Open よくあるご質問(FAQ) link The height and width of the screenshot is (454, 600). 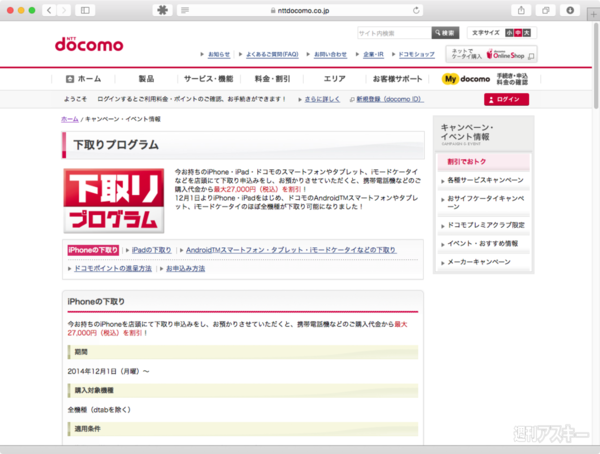click(272, 54)
